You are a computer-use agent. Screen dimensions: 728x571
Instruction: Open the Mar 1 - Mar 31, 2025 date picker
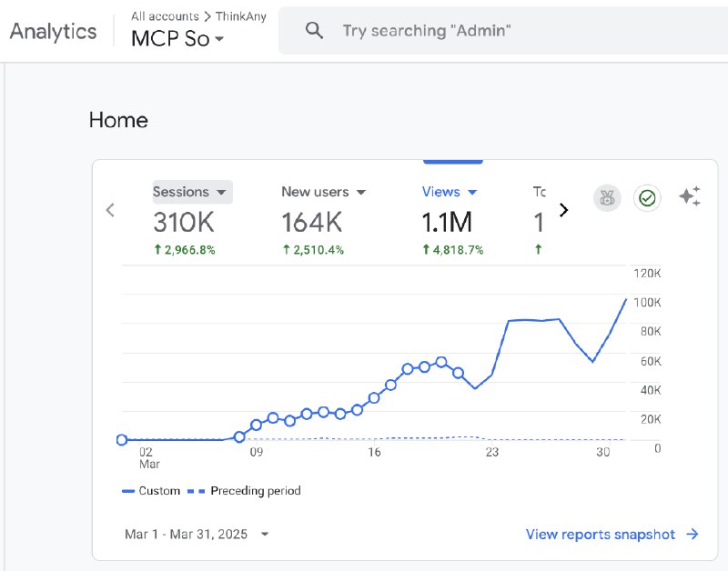coord(197,534)
